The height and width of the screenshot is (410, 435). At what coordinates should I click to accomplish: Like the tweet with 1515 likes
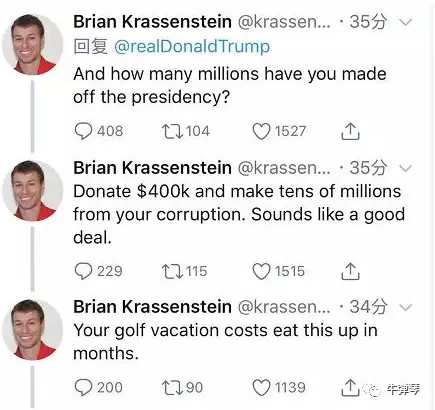point(261,271)
